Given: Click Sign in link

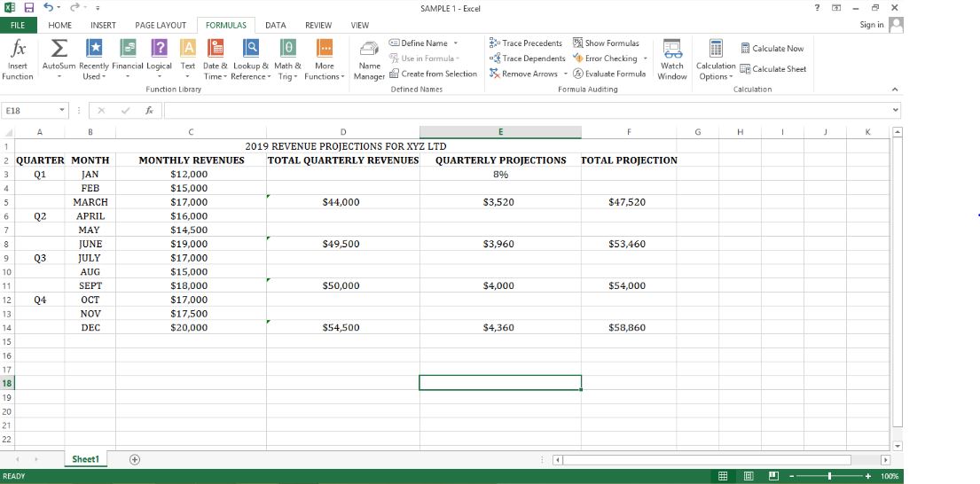Looking at the screenshot, I should [872, 24].
